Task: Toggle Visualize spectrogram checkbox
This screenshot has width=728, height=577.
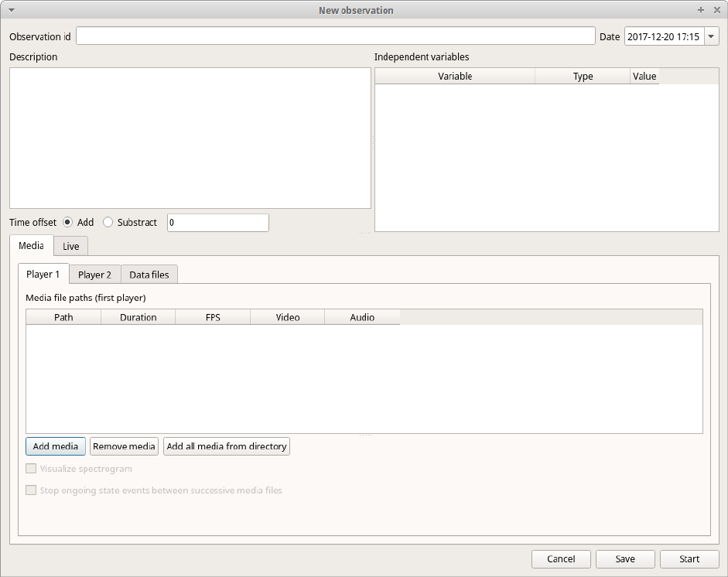Action: pyautogui.click(x=31, y=469)
